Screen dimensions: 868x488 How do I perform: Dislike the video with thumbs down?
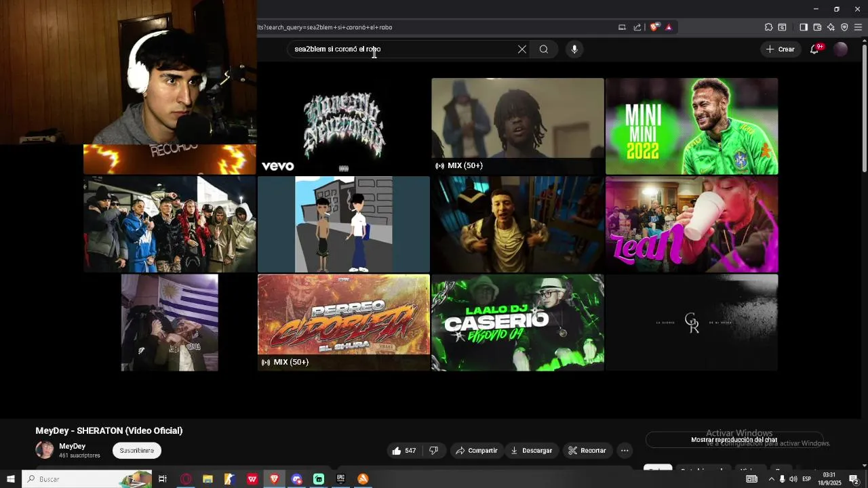coord(434,451)
